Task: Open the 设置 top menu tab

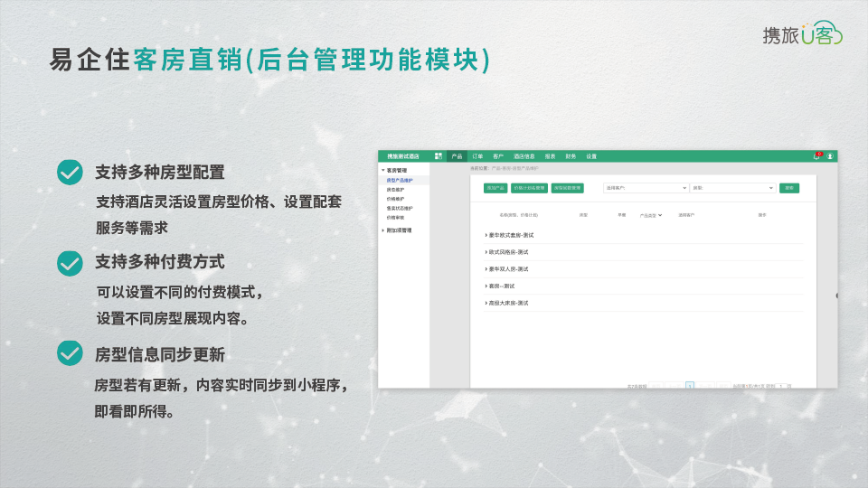Action: [x=591, y=156]
